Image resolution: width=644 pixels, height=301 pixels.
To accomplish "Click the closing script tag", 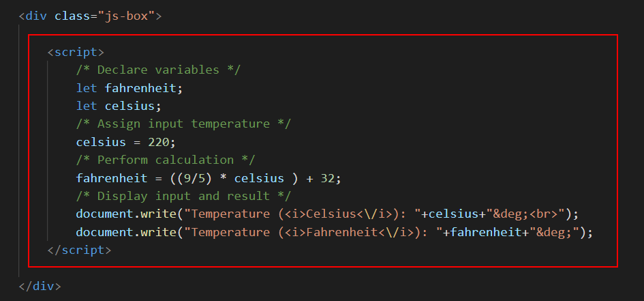I will [79, 250].
